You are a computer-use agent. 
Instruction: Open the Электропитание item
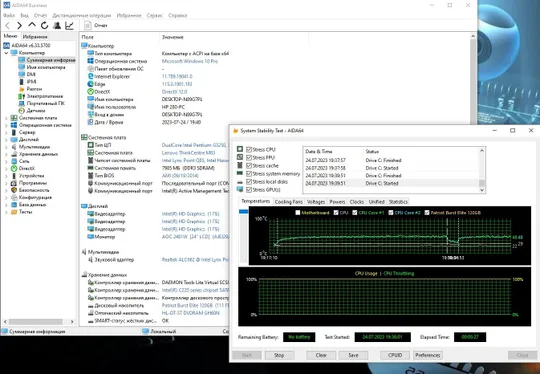(x=45, y=96)
